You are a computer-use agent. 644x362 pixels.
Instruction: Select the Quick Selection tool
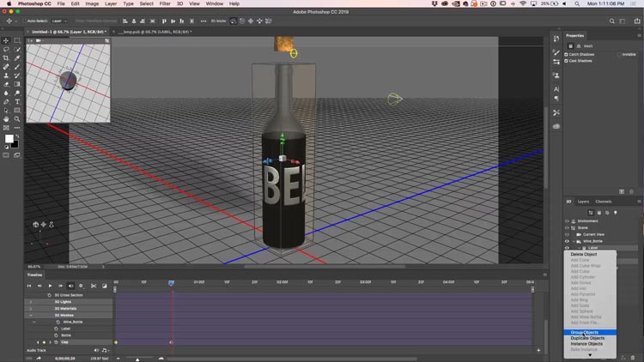pos(17,49)
